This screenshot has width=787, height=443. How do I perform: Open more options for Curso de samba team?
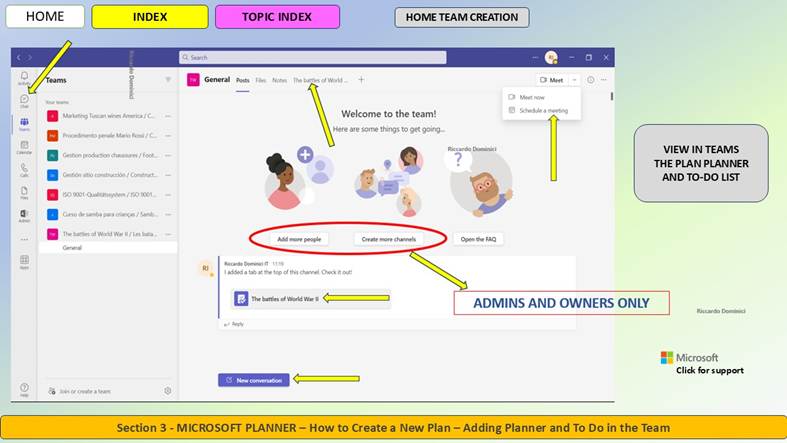pyautogui.click(x=168, y=214)
